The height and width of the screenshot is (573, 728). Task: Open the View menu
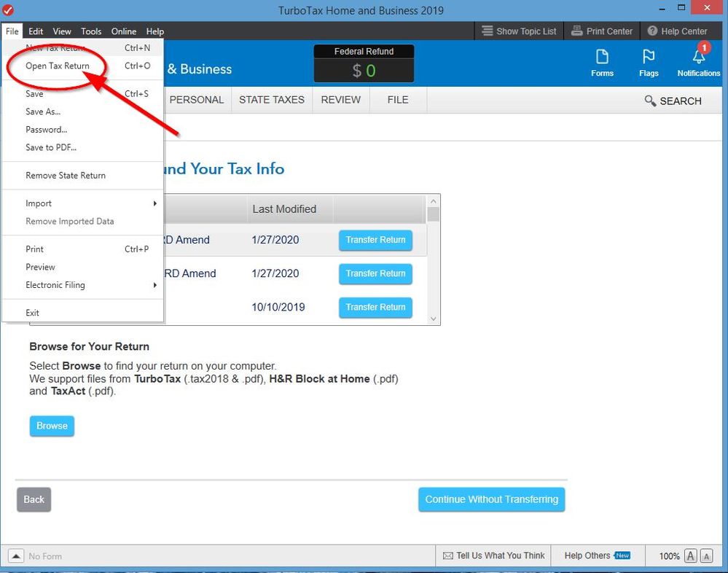[62, 31]
